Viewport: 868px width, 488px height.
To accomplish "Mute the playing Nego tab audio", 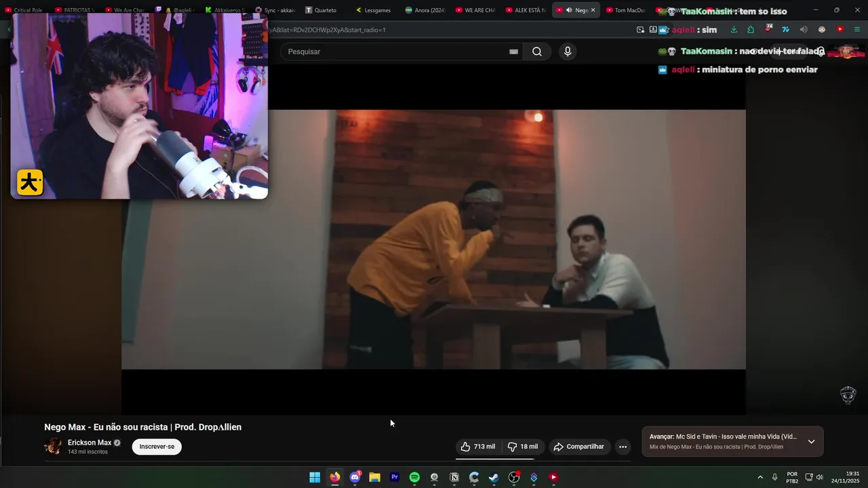I will (568, 10).
